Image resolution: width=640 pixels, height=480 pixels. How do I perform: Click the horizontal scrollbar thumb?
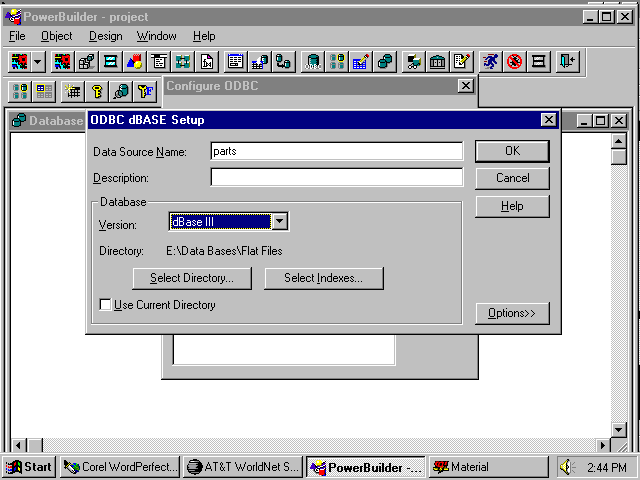coord(35,445)
